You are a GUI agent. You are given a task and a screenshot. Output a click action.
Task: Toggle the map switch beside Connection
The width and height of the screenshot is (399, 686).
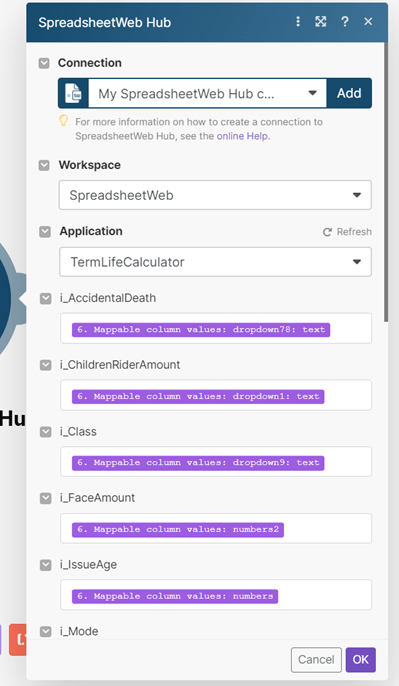(x=44, y=63)
